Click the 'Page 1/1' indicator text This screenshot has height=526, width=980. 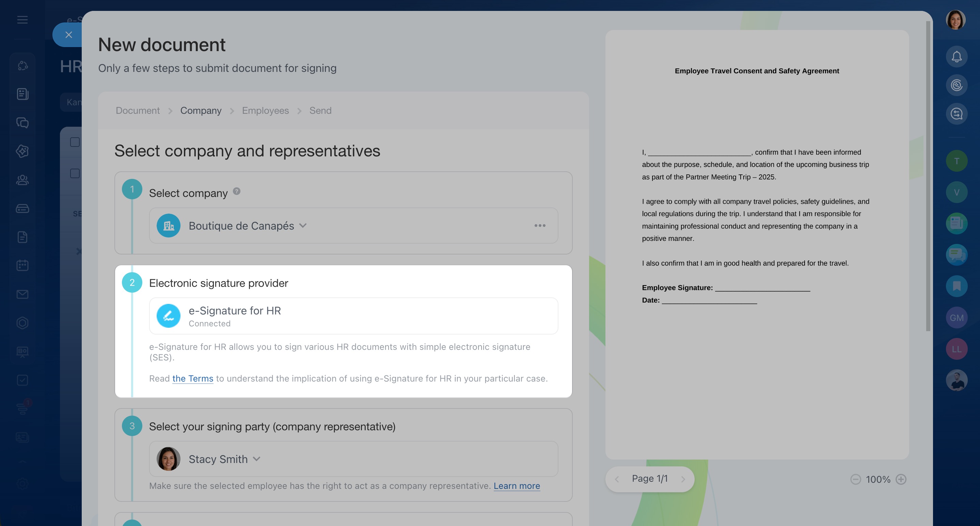pos(650,479)
